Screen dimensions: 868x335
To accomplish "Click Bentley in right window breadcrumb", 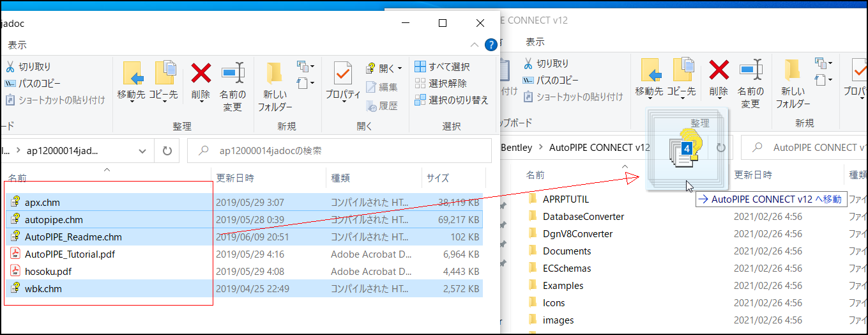I will [516, 147].
